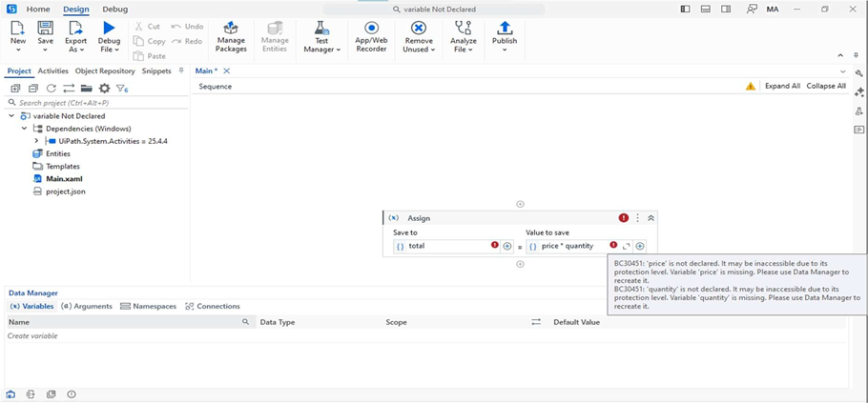Run the Debug File button
Viewport: 868px width, 403px height.
click(x=110, y=33)
